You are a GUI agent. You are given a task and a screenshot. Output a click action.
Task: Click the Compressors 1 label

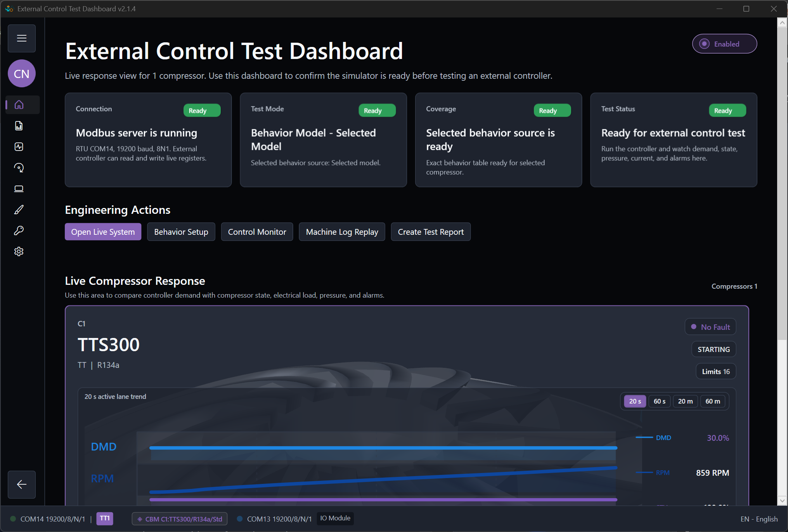734,286
